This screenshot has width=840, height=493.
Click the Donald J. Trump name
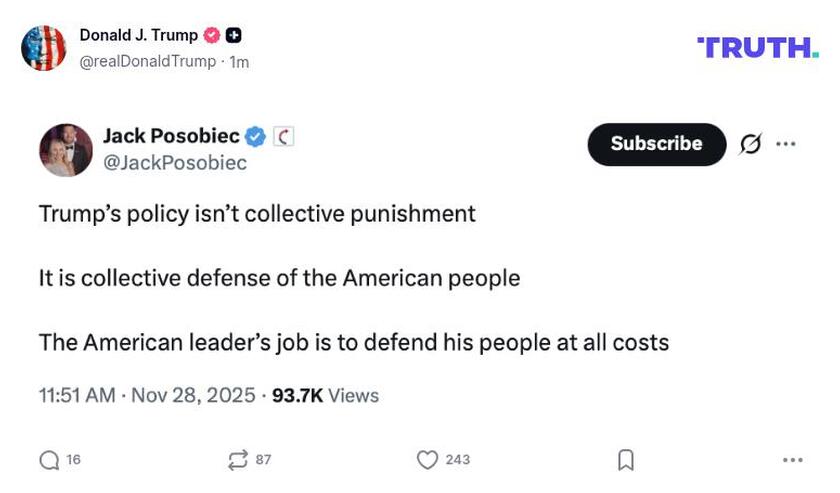[138, 35]
